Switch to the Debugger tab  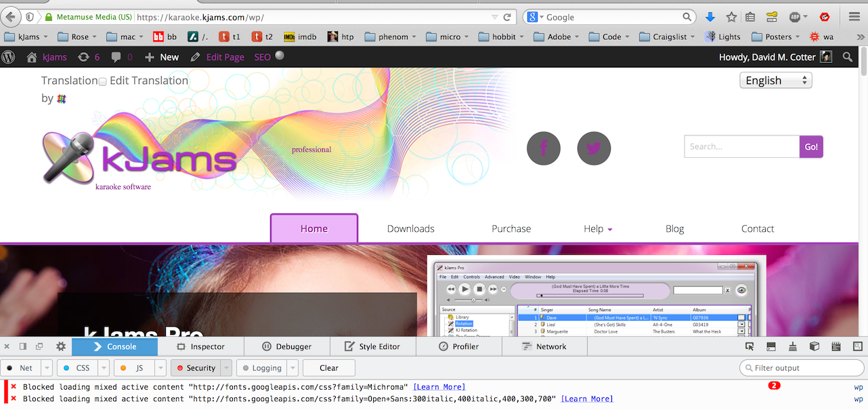[x=287, y=346]
